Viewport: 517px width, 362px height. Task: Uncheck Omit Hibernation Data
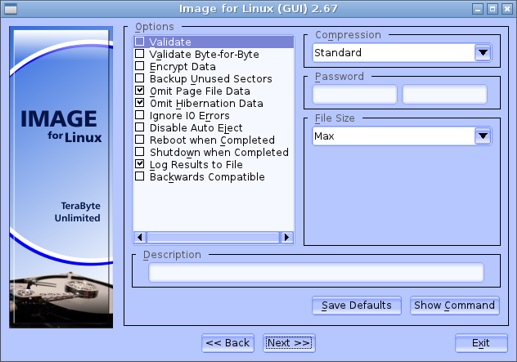140,103
